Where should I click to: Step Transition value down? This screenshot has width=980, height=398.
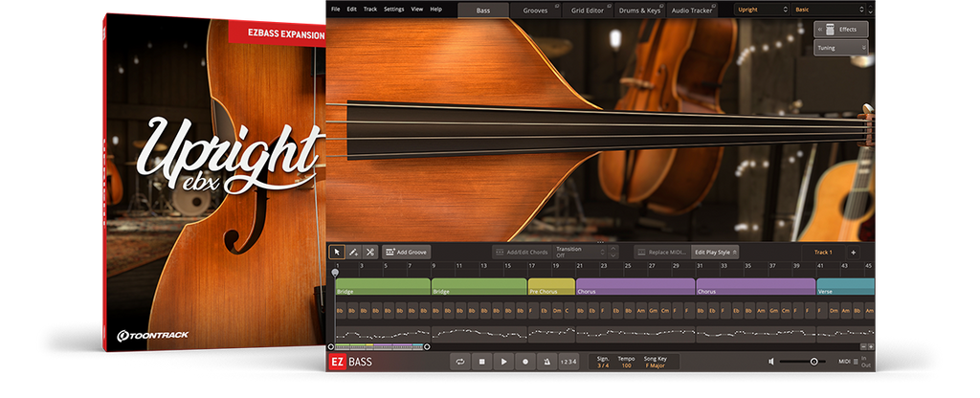tap(613, 255)
